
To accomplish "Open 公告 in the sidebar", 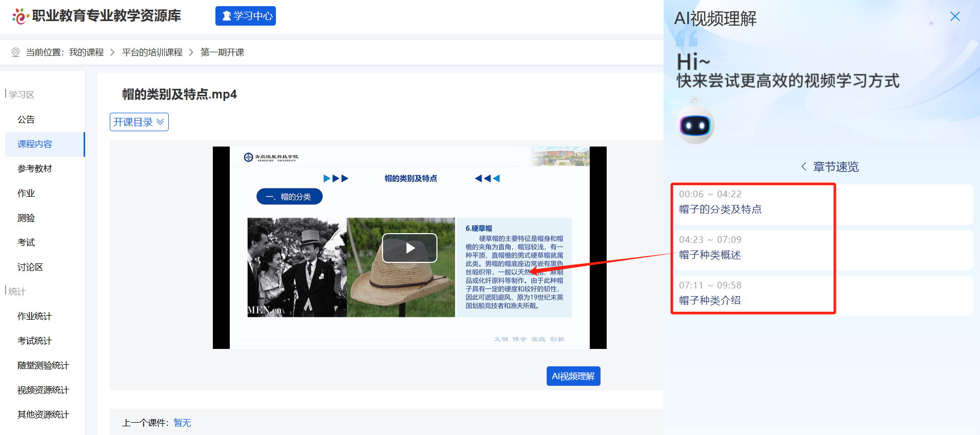I will tap(26, 119).
